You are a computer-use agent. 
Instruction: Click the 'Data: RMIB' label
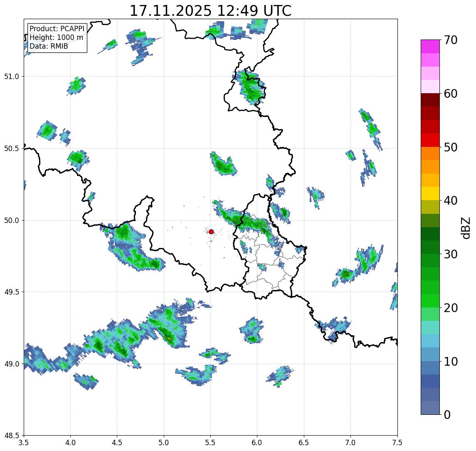click(x=49, y=46)
